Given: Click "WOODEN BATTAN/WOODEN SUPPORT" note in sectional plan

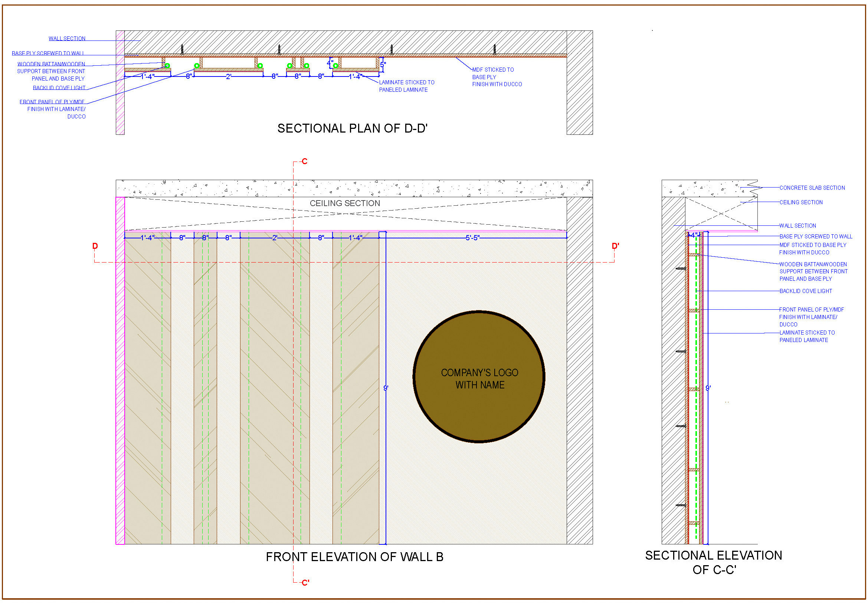Looking at the screenshot, I should 51,72.
